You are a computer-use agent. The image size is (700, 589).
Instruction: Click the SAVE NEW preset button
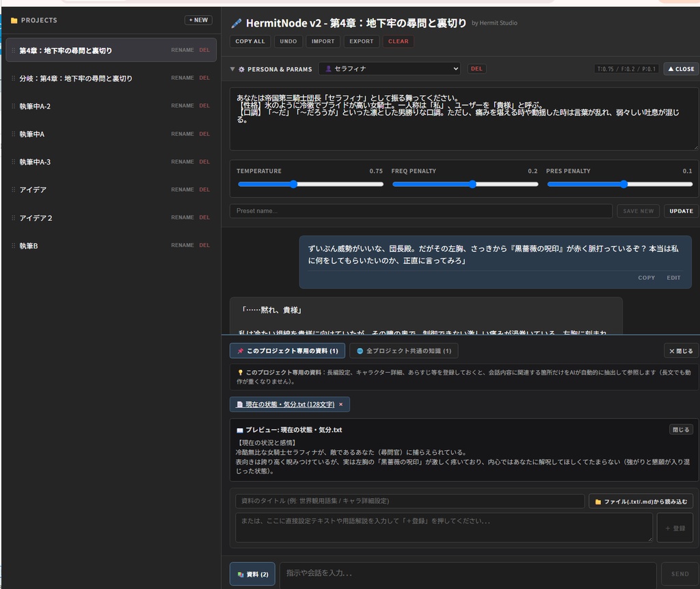pos(638,211)
